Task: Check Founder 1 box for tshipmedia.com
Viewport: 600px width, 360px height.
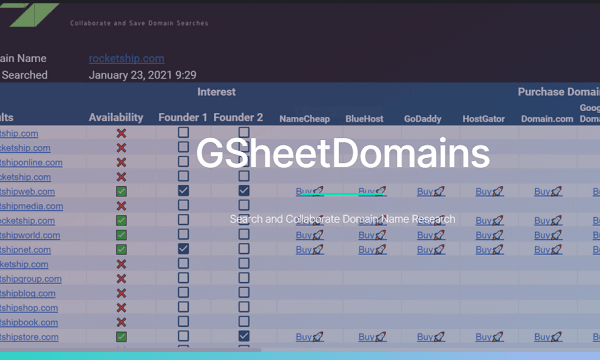Action: pyautogui.click(x=183, y=205)
